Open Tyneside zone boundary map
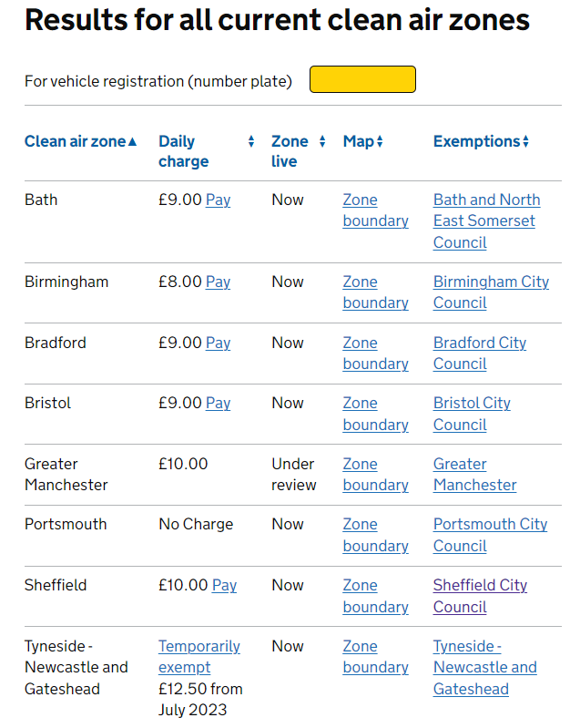This screenshot has width=580, height=728. click(x=374, y=657)
